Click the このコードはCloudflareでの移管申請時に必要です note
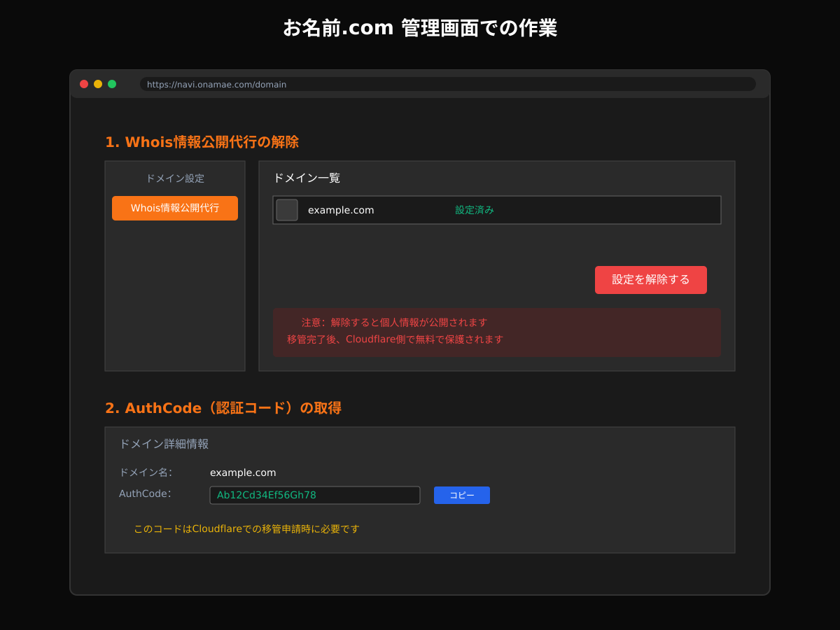 pyautogui.click(x=246, y=529)
